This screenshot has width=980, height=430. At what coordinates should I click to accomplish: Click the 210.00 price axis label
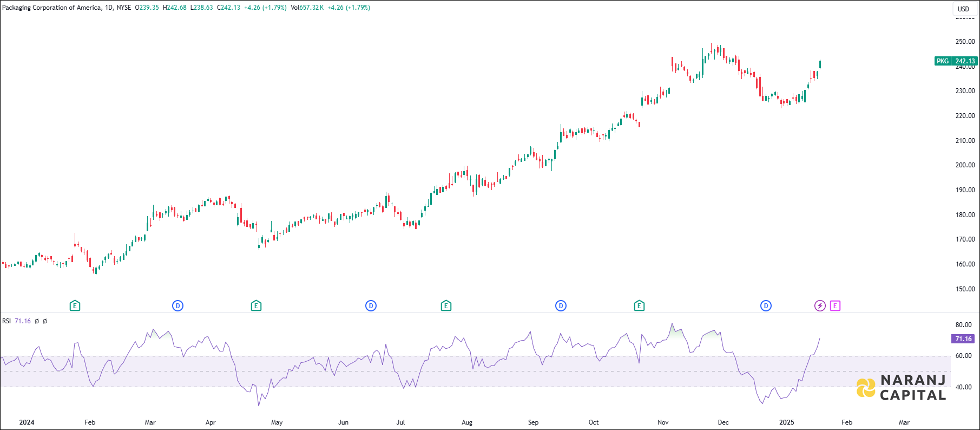(965, 141)
